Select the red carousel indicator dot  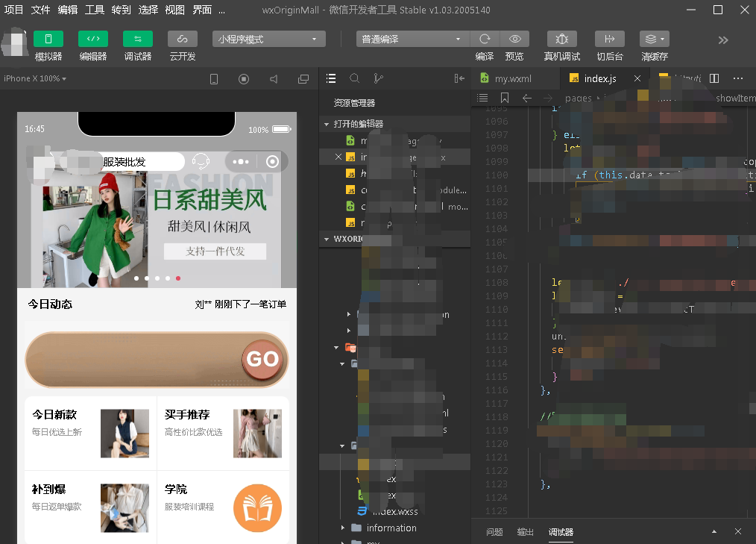click(x=178, y=278)
